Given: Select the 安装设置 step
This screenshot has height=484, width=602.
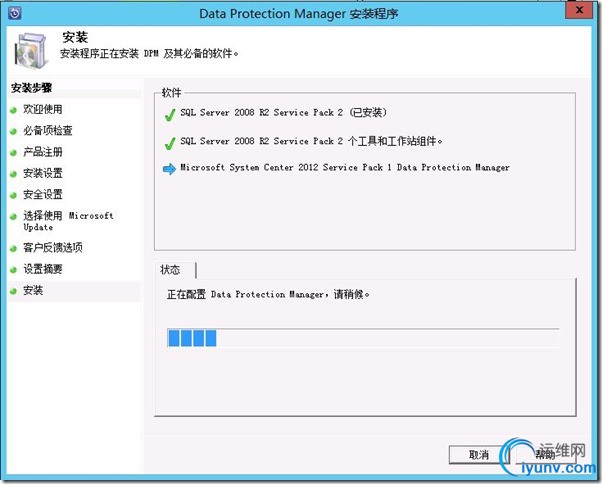Looking at the screenshot, I should (x=43, y=173).
